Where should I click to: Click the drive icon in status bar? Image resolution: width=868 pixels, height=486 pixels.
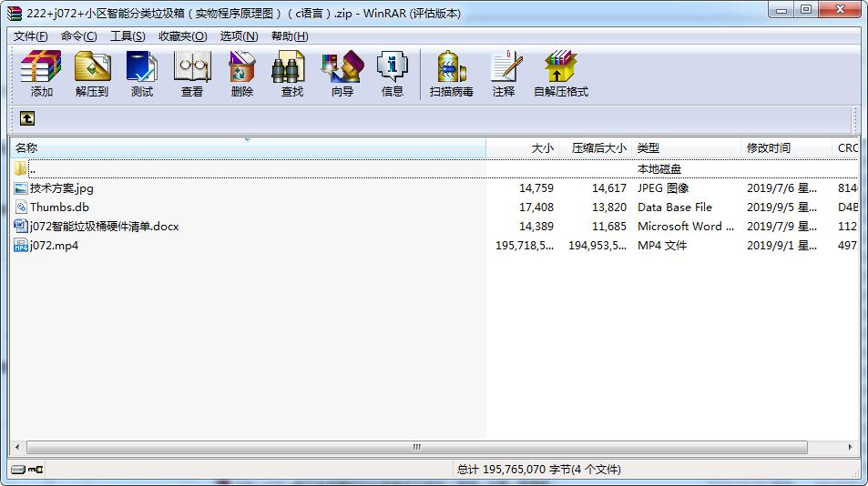pos(18,470)
